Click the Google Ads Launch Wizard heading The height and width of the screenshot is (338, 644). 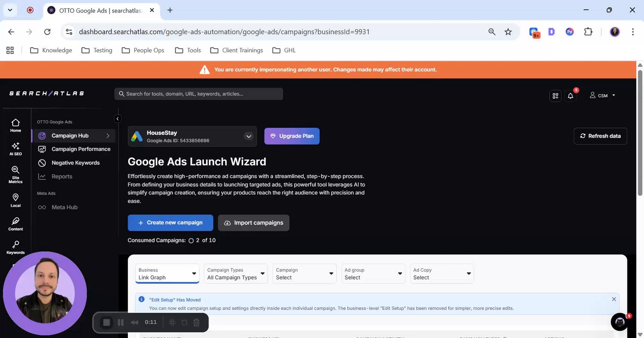tap(197, 161)
